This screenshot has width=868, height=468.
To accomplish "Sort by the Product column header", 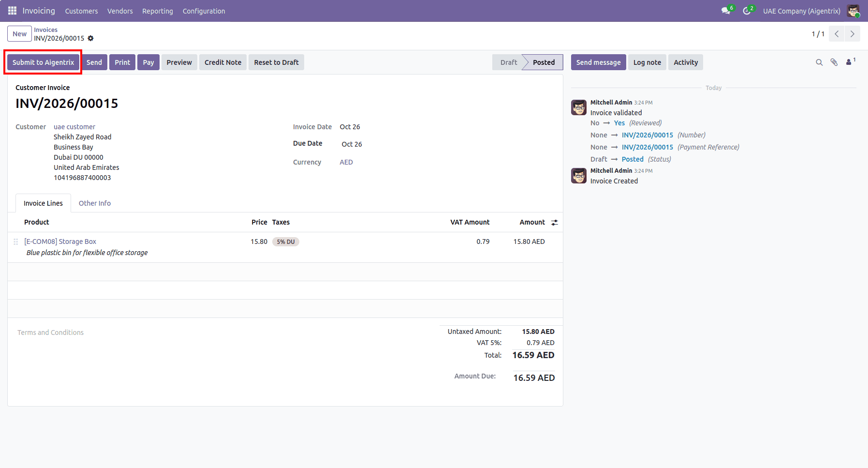I will pos(37,222).
